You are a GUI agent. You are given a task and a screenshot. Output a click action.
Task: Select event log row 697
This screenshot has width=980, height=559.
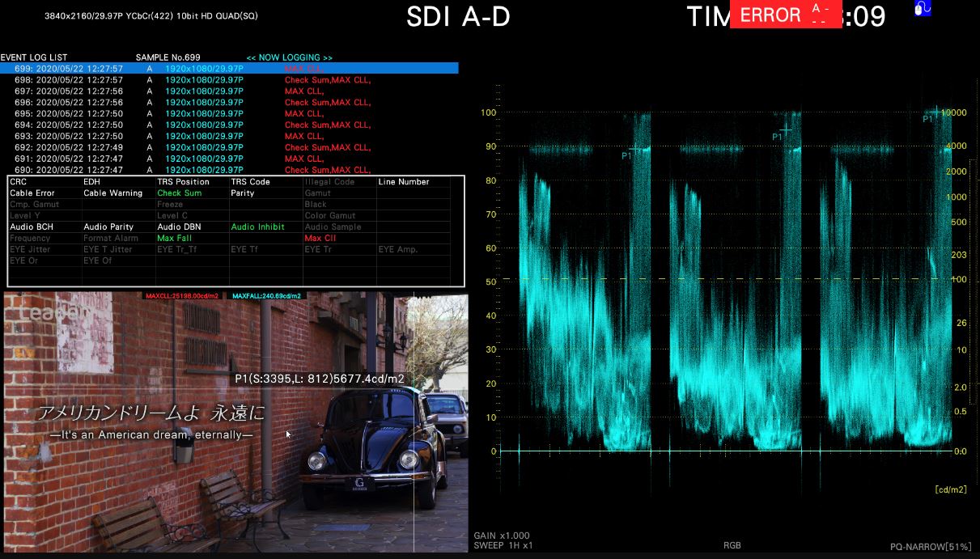pos(229,91)
